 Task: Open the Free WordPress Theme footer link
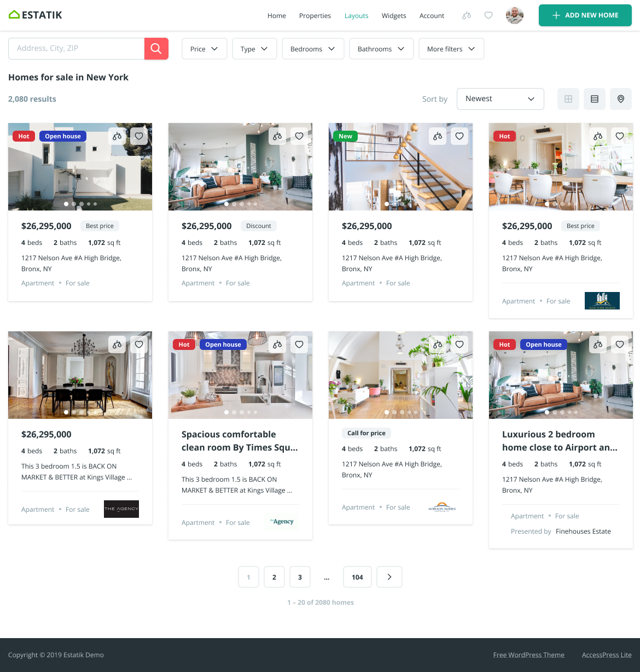pos(528,655)
